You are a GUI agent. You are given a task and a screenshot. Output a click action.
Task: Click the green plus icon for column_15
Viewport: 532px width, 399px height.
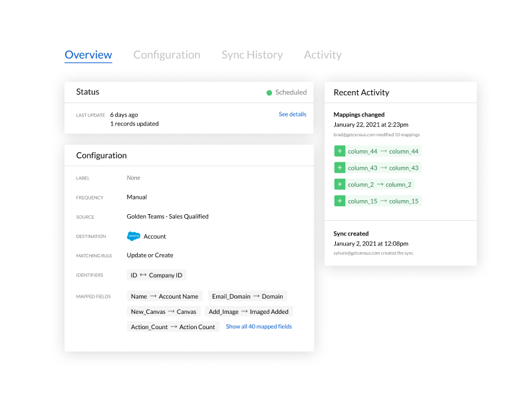point(339,201)
